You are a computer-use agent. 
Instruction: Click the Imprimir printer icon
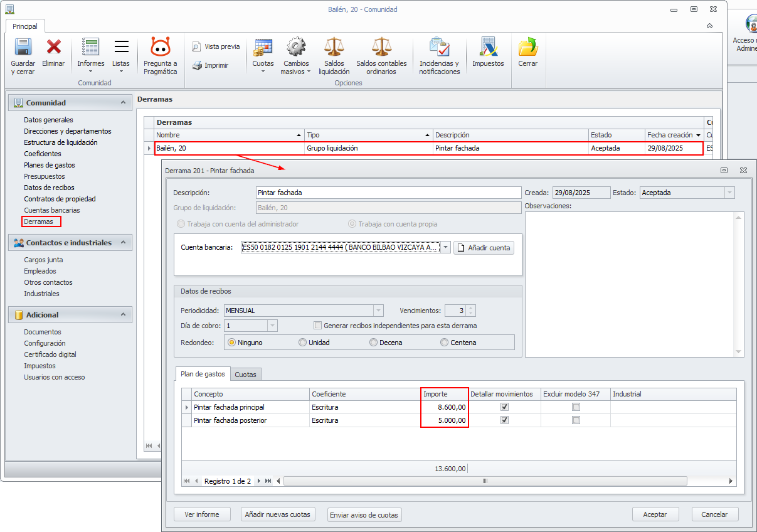197,65
